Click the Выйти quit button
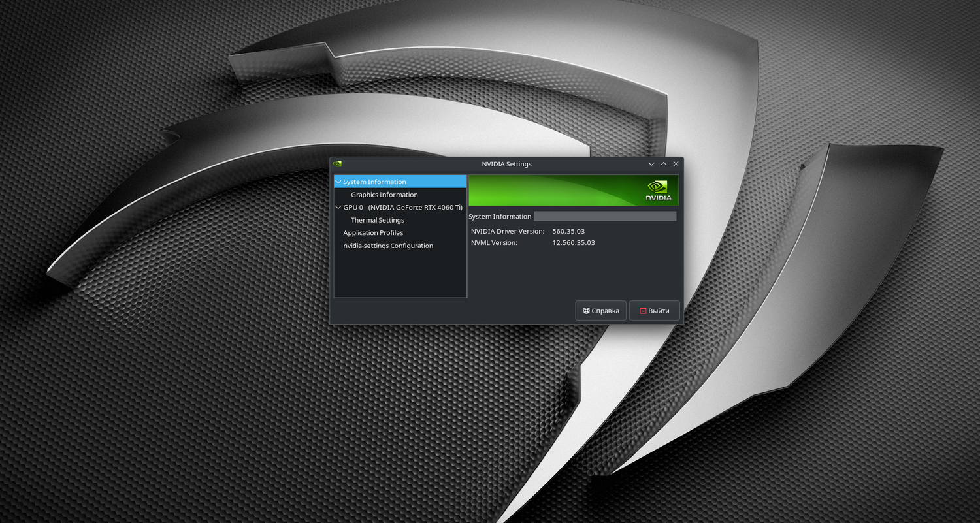Screen dimensions: 980x523 (654, 311)
